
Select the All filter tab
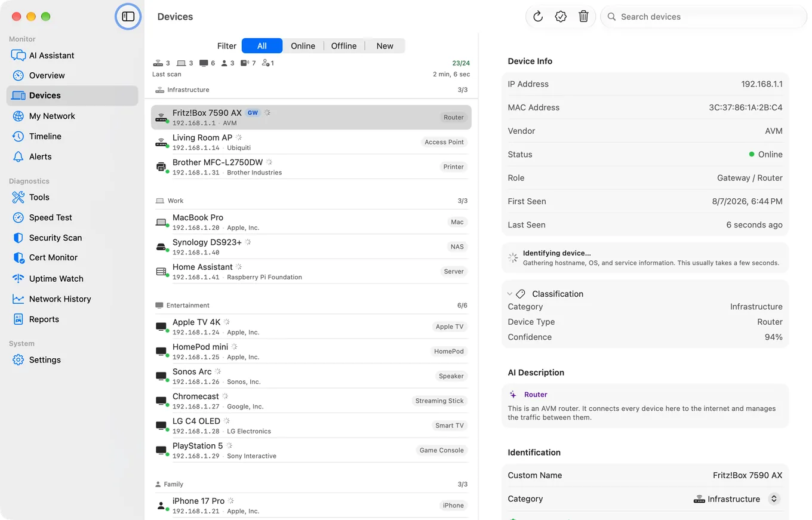pos(262,46)
